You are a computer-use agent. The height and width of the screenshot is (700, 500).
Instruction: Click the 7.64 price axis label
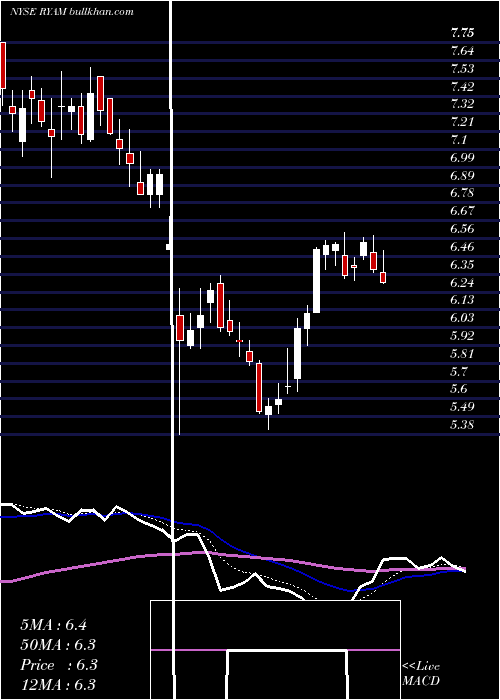[x=462, y=51]
